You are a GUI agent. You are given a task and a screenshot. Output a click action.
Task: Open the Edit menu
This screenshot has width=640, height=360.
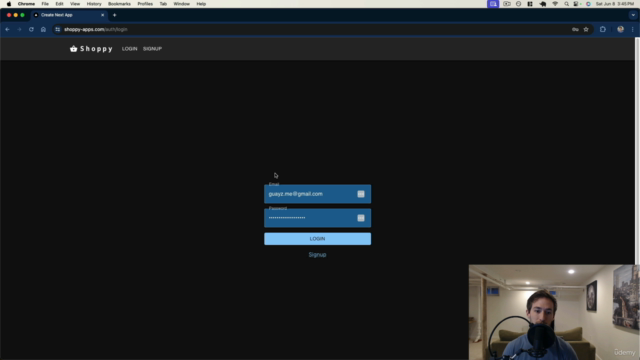point(59,4)
